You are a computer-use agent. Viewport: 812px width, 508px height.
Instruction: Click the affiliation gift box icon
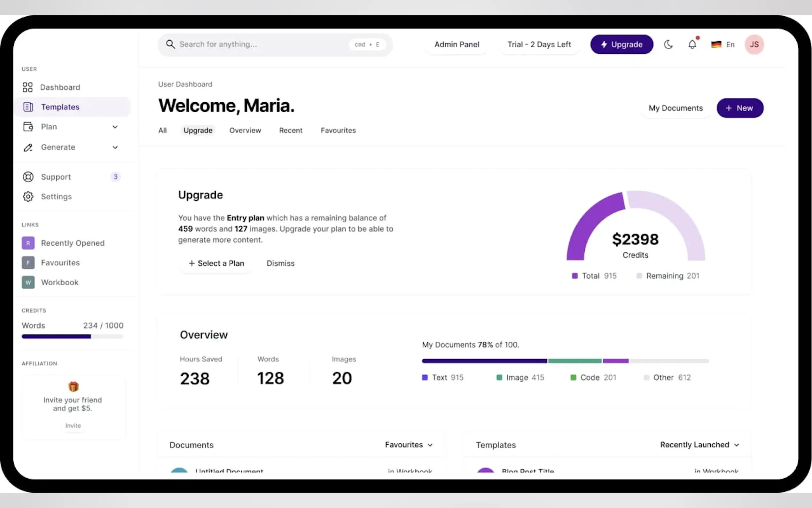(x=73, y=386)
